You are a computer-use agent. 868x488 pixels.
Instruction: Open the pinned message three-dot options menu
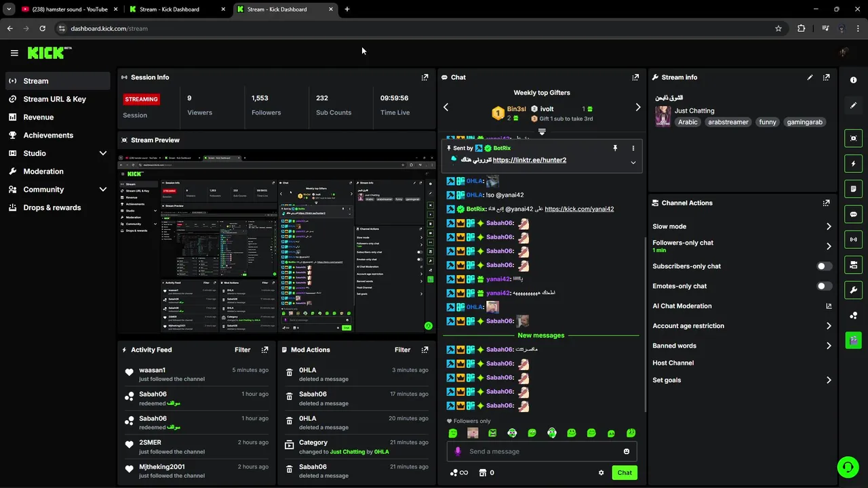click(633, 148)
